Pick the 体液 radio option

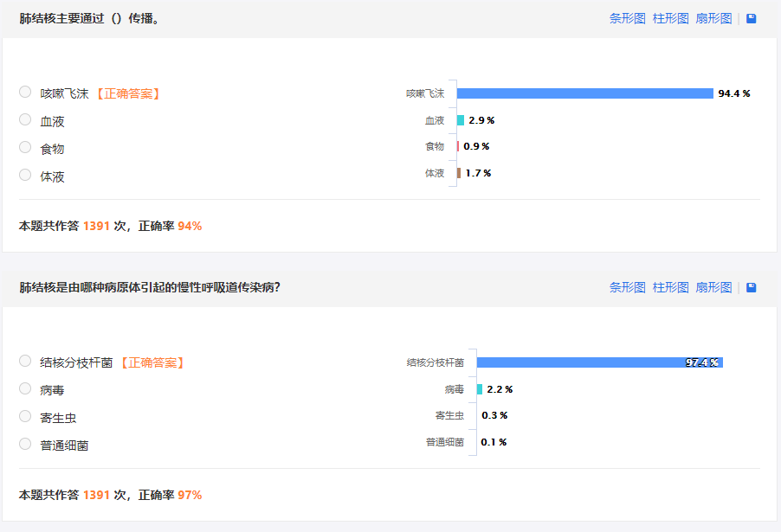click(x=25, y=175)
